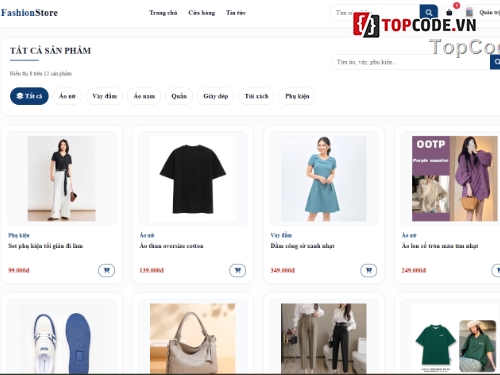Click the product search submit button

tap(495, 62)
